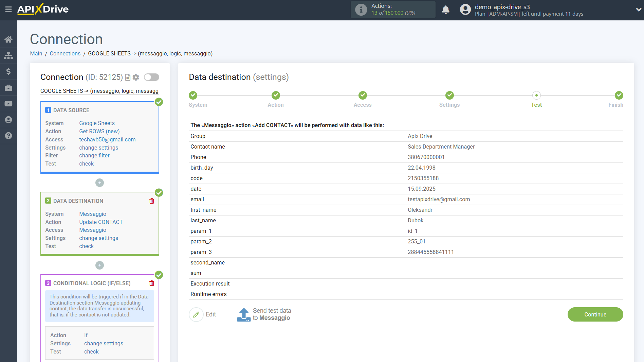Click the actions info icon
644x362 pixels.
(361, 10)
